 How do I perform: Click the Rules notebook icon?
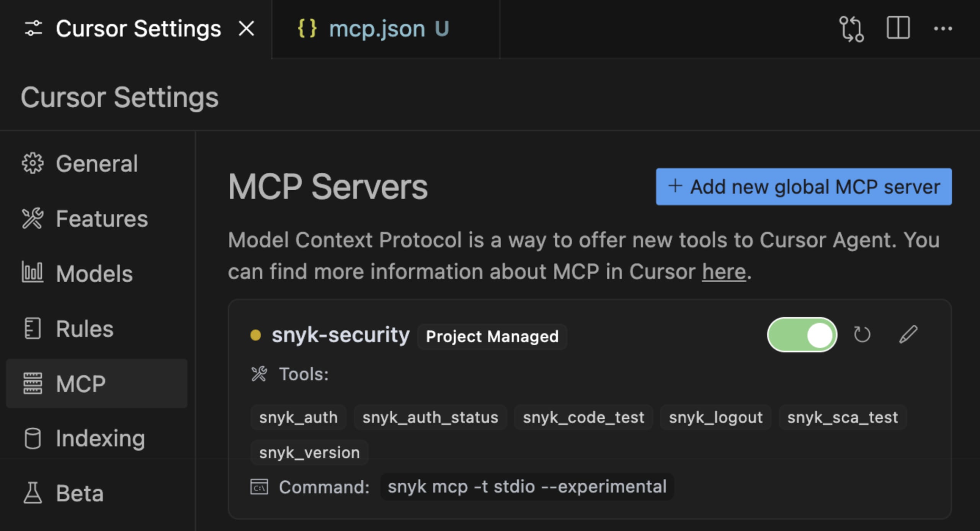coord(33,328)
